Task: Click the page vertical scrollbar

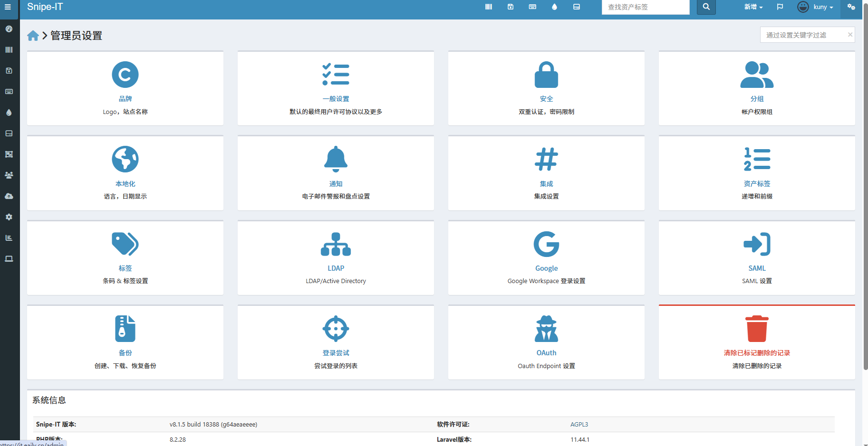Action: (x=865, y=188)
